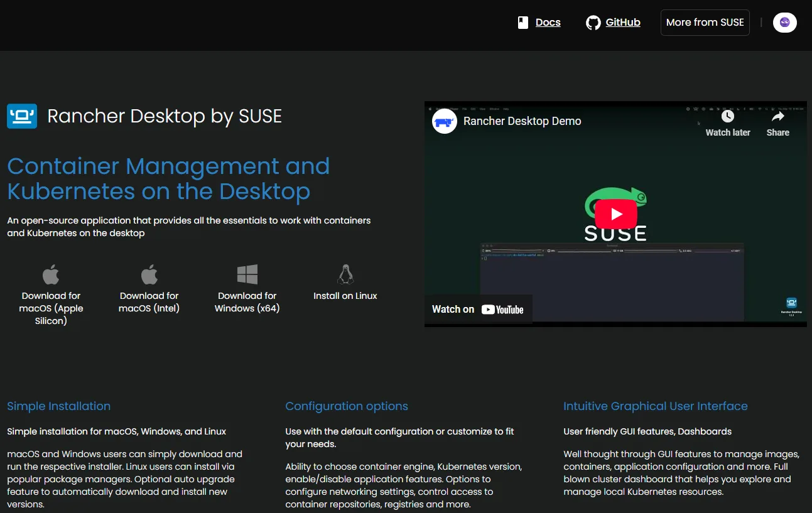Open the Rancher Desktop Demo video title

point(522,121)
